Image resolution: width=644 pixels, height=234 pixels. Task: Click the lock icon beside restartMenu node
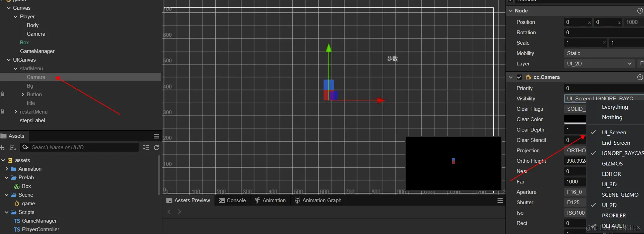click(x=2, y=111)
